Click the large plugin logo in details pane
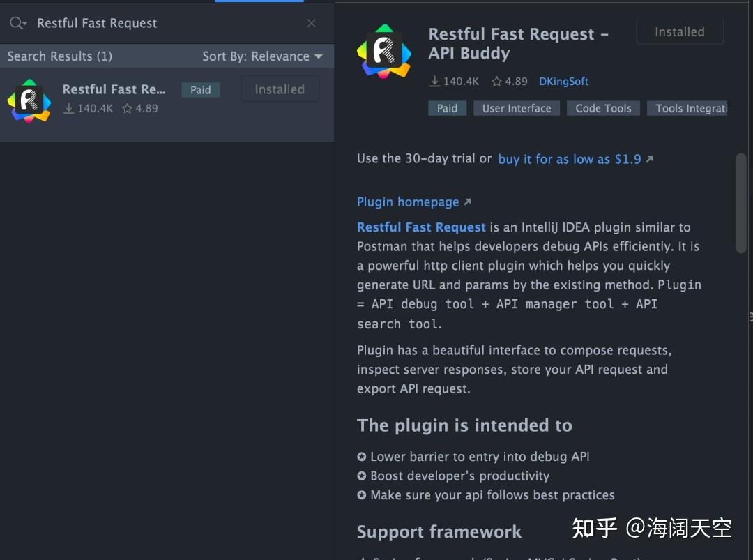This screenshot has width=753, height=560. (384, 52)
